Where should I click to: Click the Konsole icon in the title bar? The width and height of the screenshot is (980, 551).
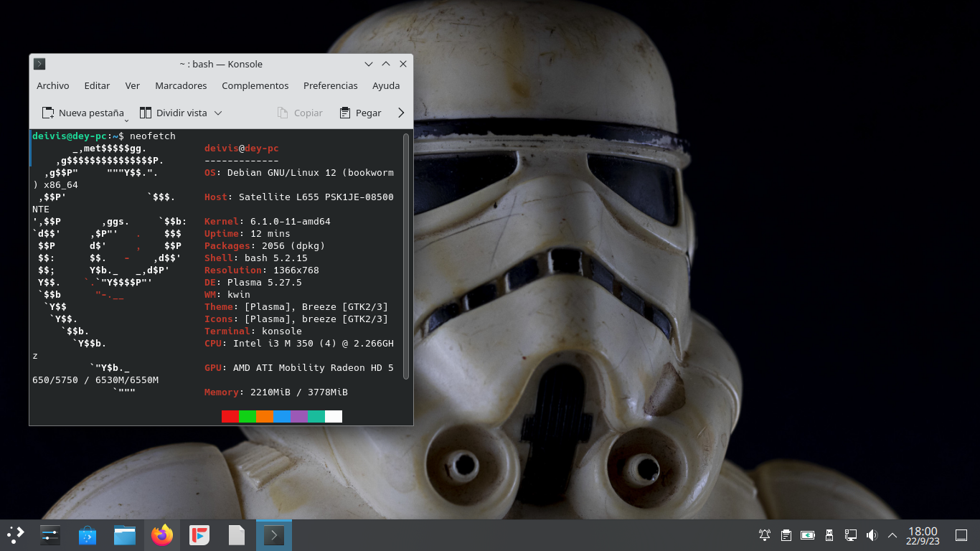(40, 64)
